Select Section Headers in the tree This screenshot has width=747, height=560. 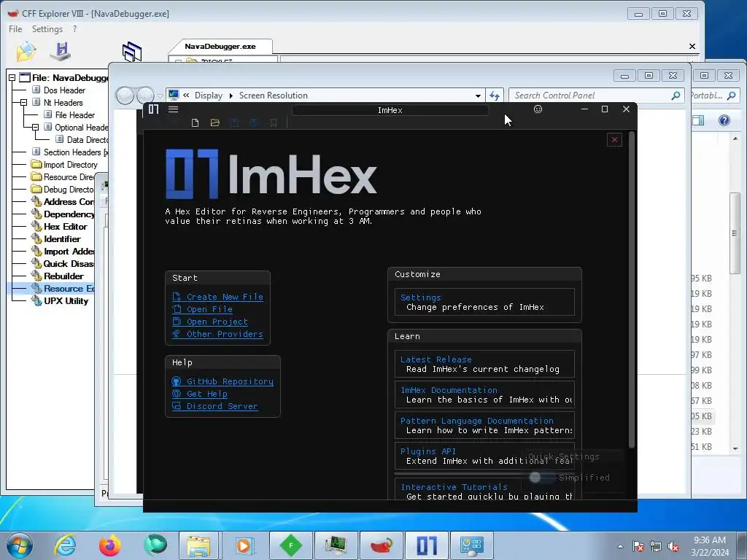[75, 152]
